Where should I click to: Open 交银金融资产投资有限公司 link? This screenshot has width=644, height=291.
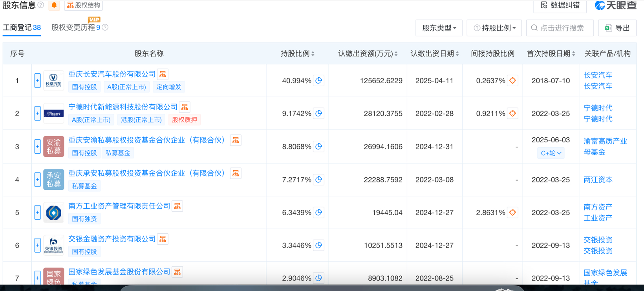tap(112, 239)
